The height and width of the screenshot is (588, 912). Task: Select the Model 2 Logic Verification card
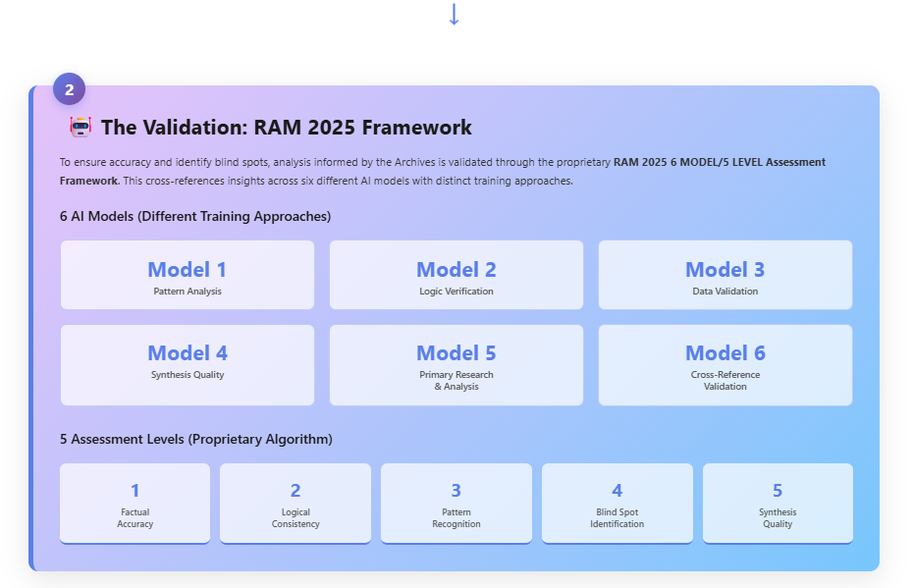coord(456,275)
